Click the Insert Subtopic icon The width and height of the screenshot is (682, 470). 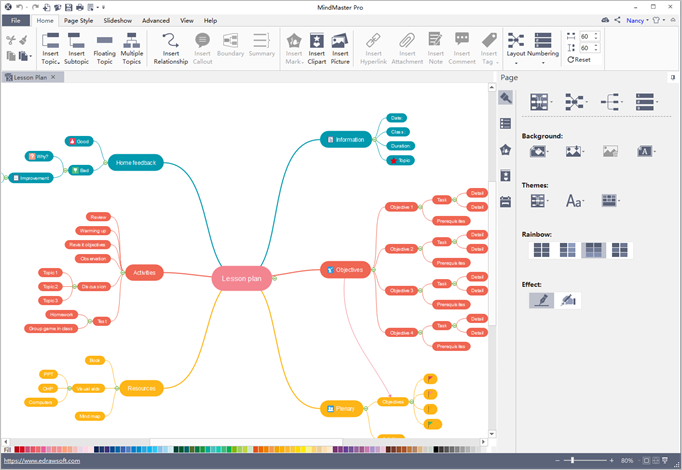coord(77,47)
